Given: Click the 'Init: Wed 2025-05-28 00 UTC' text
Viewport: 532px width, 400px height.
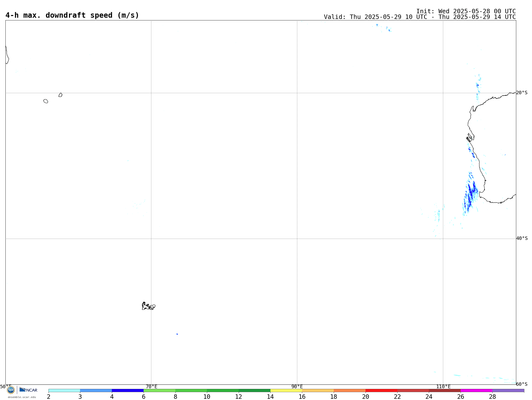Looking at the screenshot, I should [466, 11].
